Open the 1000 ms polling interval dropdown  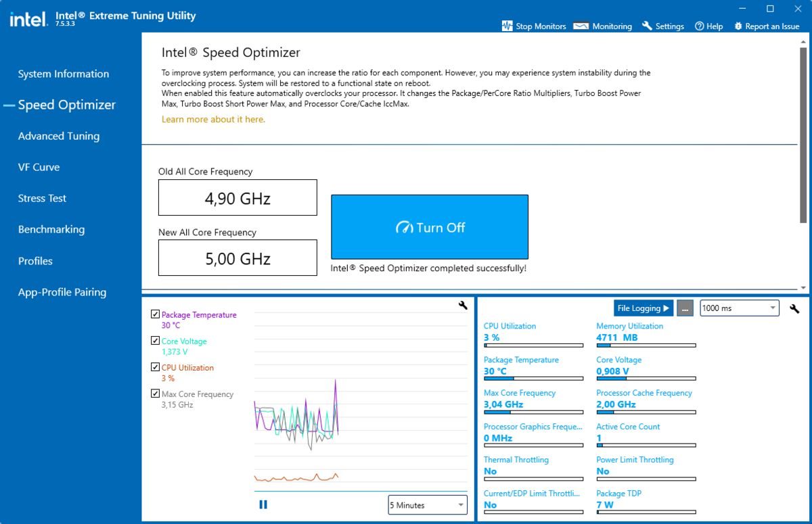(740, 308)
